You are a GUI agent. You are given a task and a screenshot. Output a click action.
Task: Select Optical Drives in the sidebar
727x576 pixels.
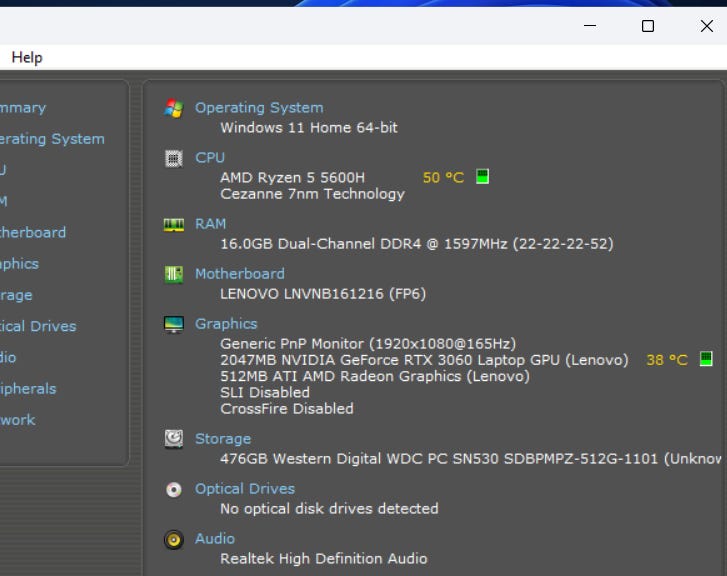click(x=38, y=326)
